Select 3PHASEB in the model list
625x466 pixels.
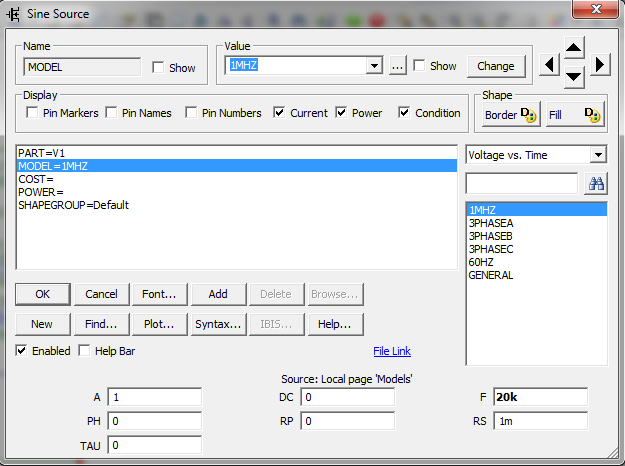[536, 236]
